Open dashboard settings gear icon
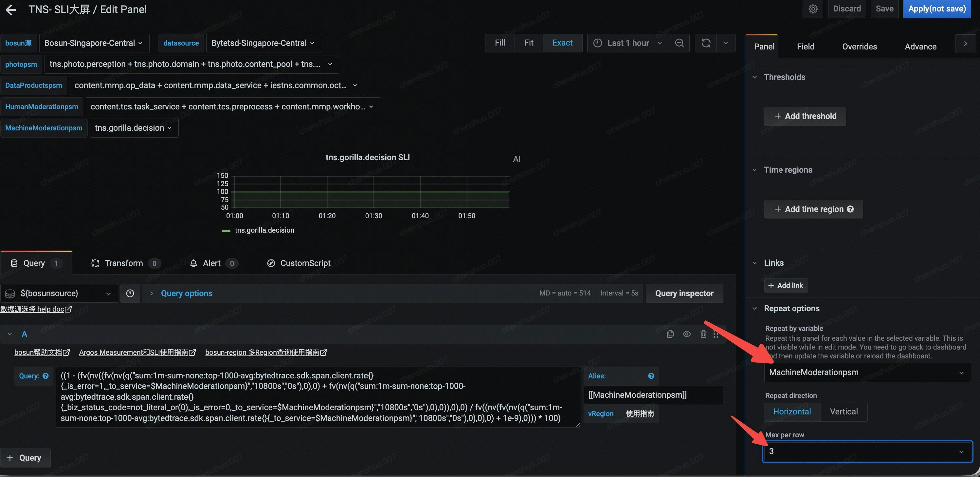 click(x=813, y=9)
